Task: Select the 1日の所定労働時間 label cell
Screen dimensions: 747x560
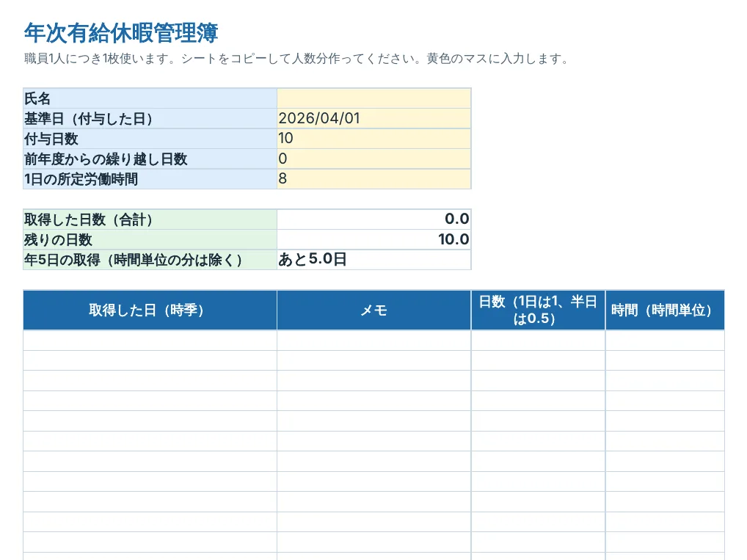Action: click(x=150, y=179)
